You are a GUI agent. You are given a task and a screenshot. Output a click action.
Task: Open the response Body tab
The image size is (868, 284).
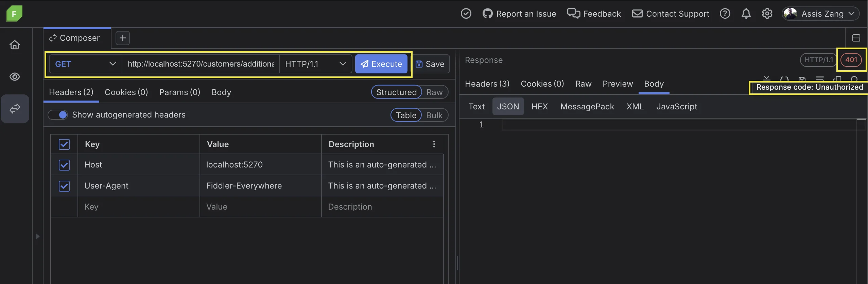[x=654, y=84]
